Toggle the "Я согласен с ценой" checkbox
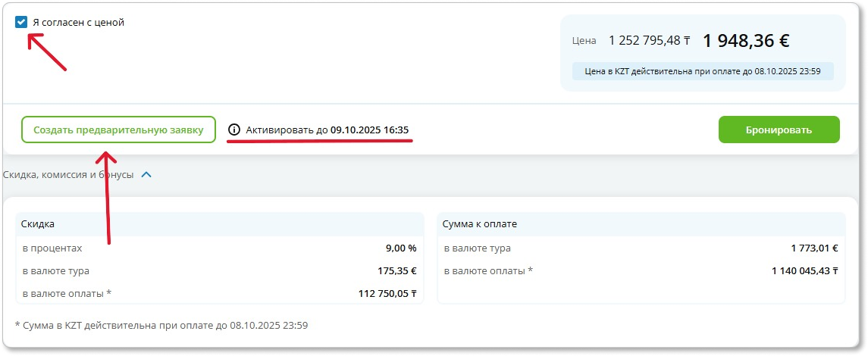Viewport: 868px width, 356px height. tap(21, 23)
